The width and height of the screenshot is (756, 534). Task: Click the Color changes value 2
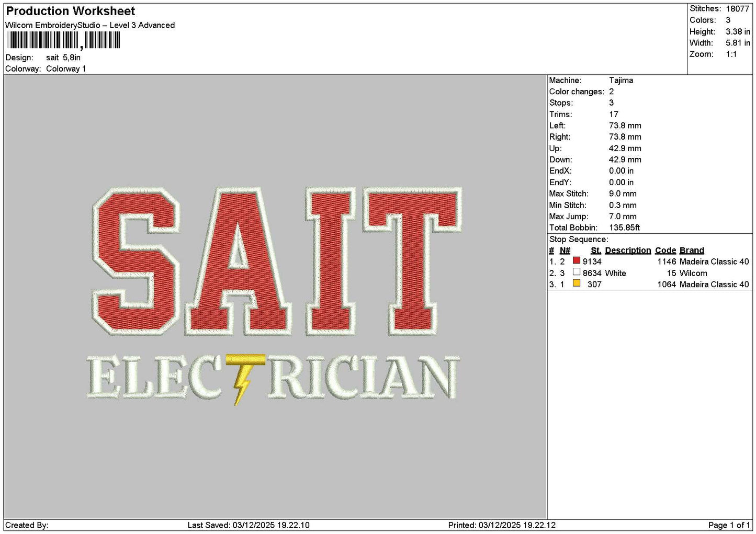(x=611, y=92)
